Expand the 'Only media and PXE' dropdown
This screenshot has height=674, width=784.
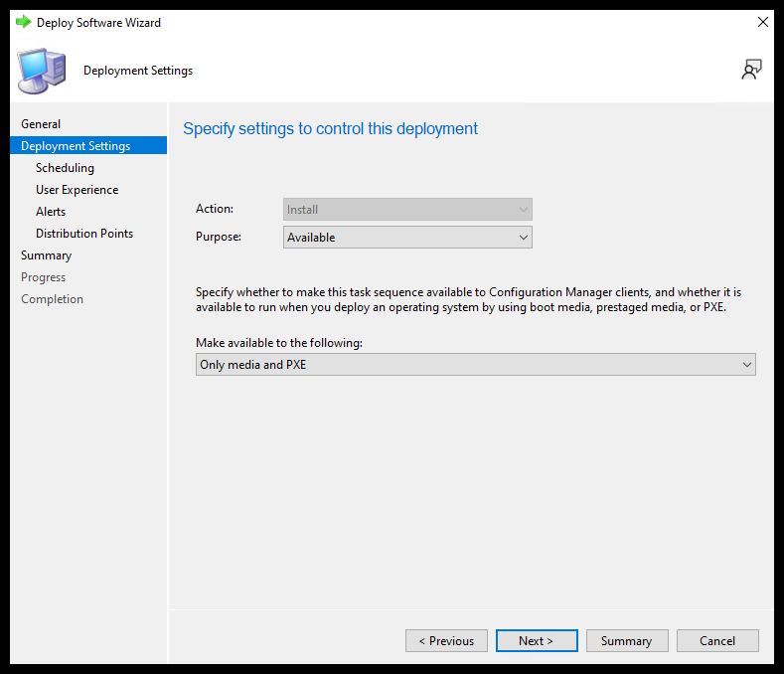pos(476,364)
